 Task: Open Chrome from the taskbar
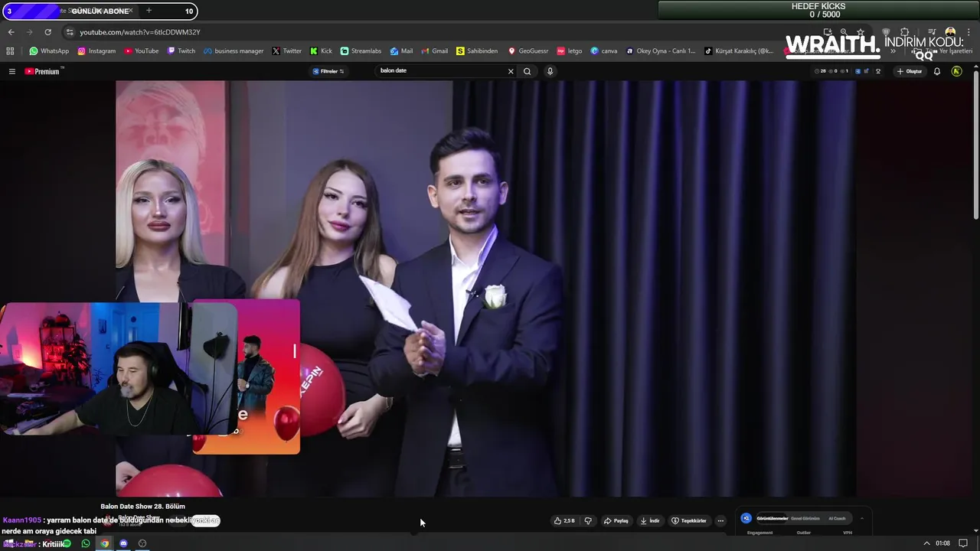coord(105,543)
